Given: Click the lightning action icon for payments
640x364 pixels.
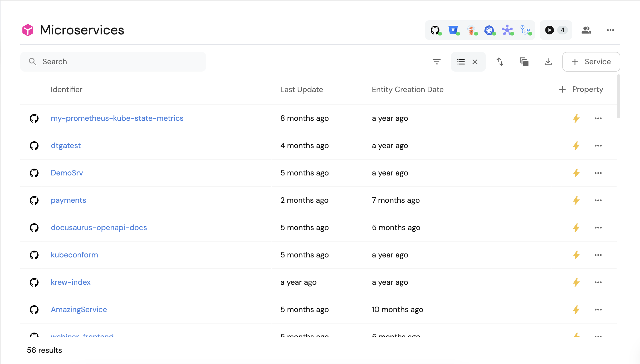Looking at the screenshot, I should click(576, 200).
